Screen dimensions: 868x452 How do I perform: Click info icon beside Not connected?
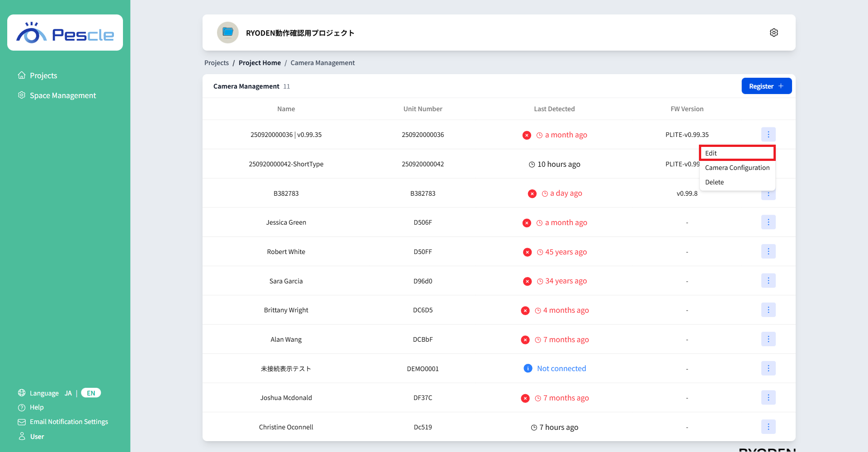point(528,368)
